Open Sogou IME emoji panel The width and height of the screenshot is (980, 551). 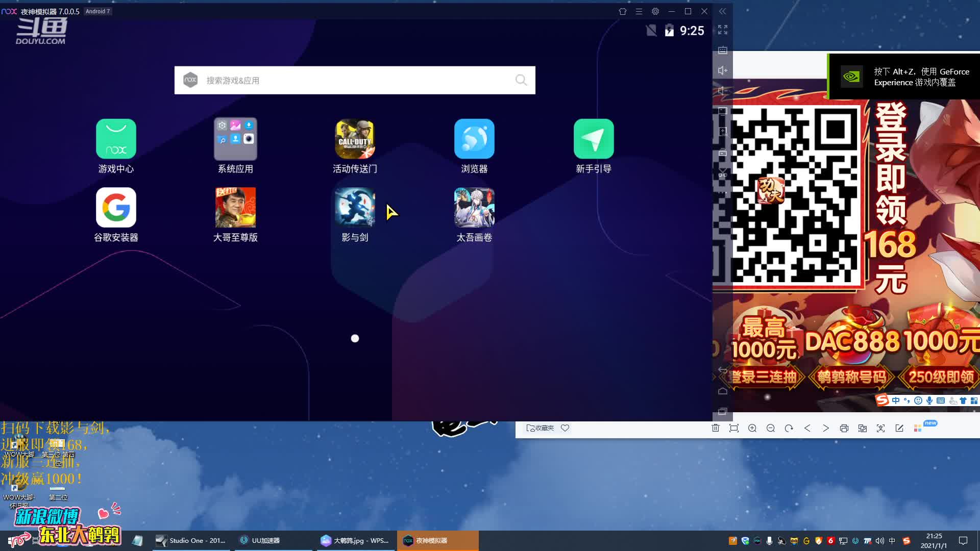pos(918,400)
